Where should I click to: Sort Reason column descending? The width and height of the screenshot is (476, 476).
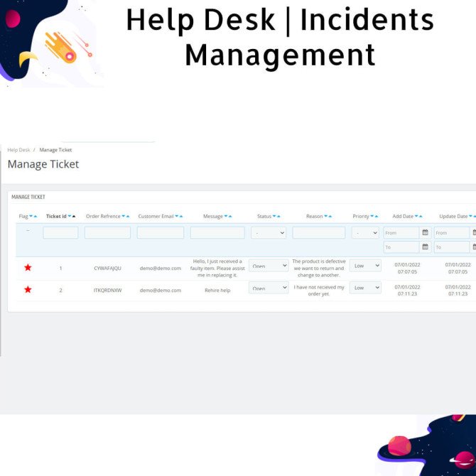326,216
